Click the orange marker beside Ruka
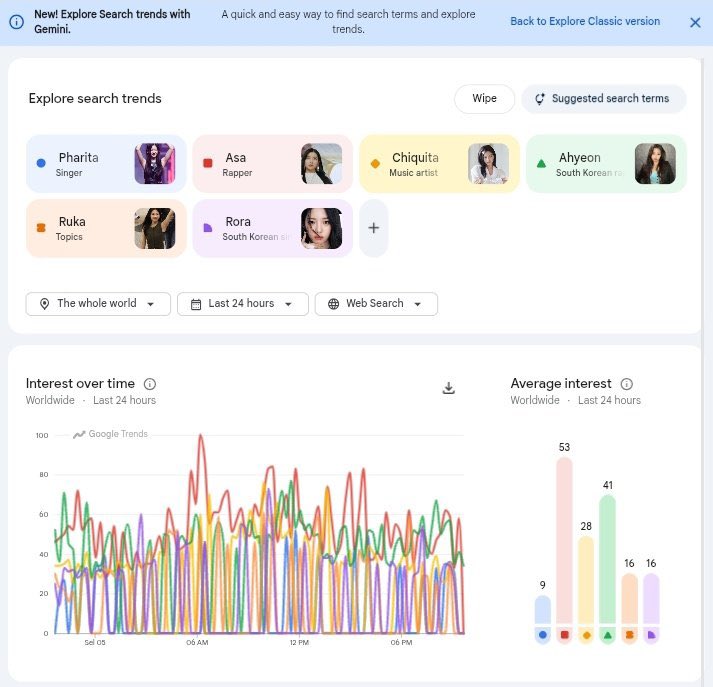The height and width of the screenshot is (687, 713). (x=41, y=228)
